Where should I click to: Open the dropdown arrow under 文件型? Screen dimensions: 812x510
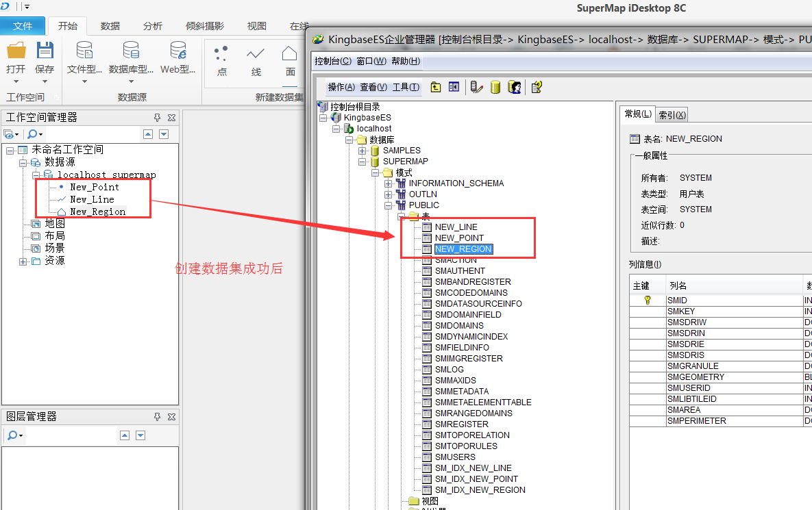[84, 81]
